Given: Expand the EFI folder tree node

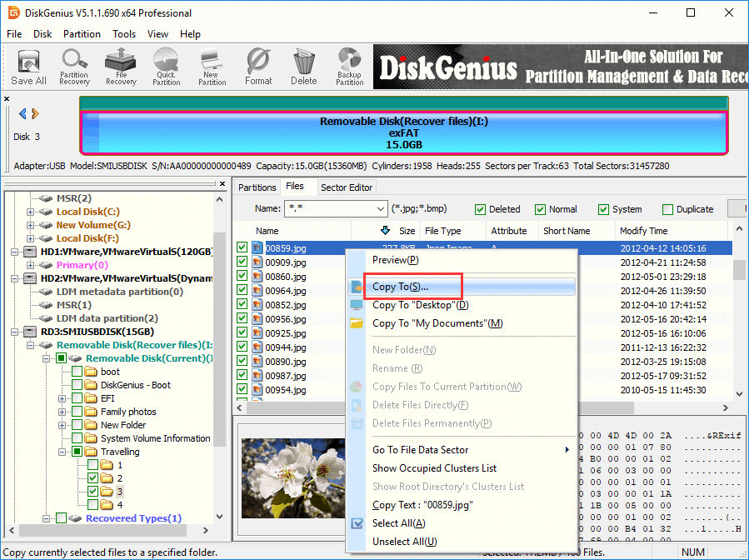Looking at the screenshot, I should pyautogui.click(x=62, y=398).
